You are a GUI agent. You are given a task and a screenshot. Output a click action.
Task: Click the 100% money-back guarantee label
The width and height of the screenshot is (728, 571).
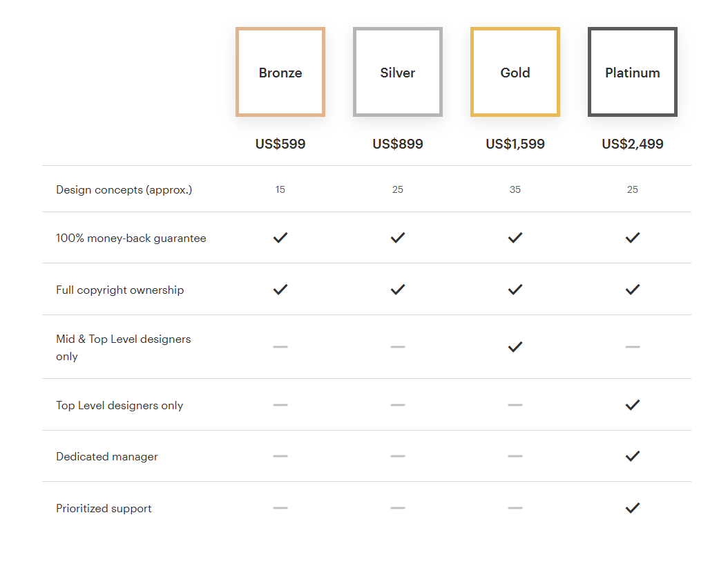tap(131, 238)
